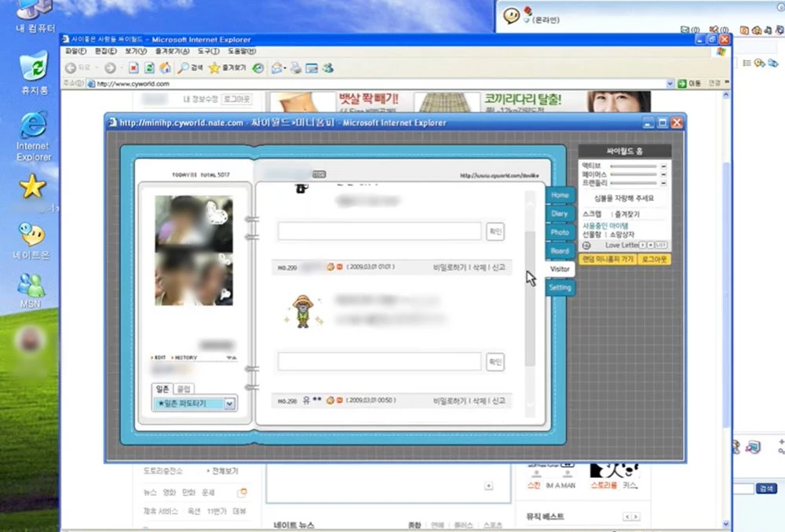
Task: Click green 이동 Go arrow icon
Action: coord(682,84)
